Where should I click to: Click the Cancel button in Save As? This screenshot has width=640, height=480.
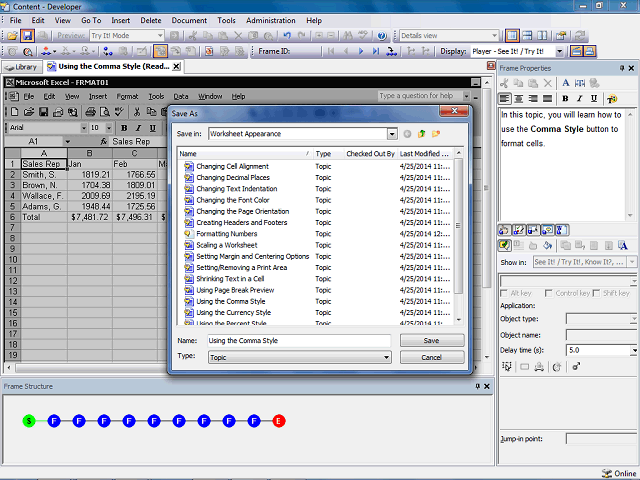tap(431, 357)
